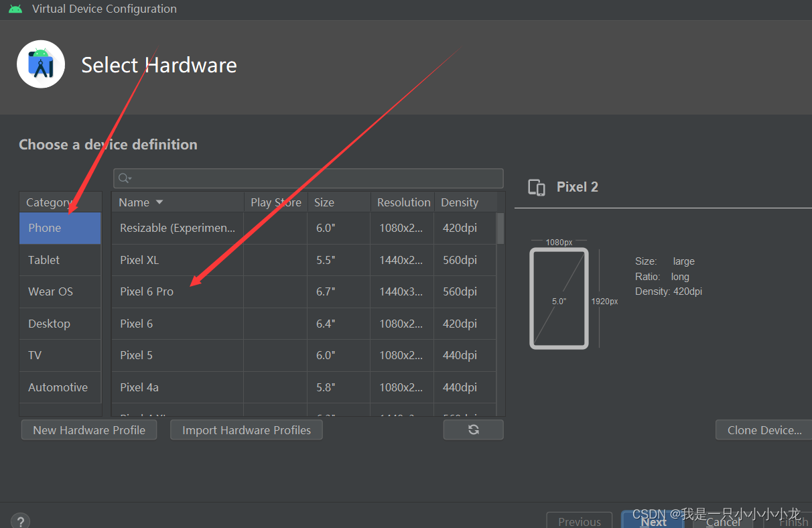Screen dimensions: 812x528
Task: Click the device table vertical scrollbar
Action: click(x=500, y=228)
